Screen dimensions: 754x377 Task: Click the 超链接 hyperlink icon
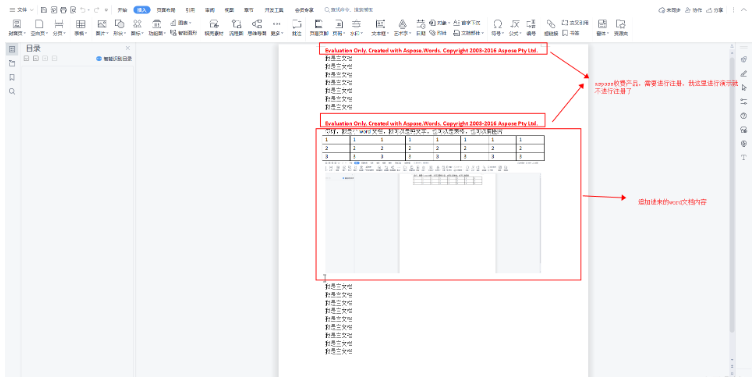(x=550, y=27)
